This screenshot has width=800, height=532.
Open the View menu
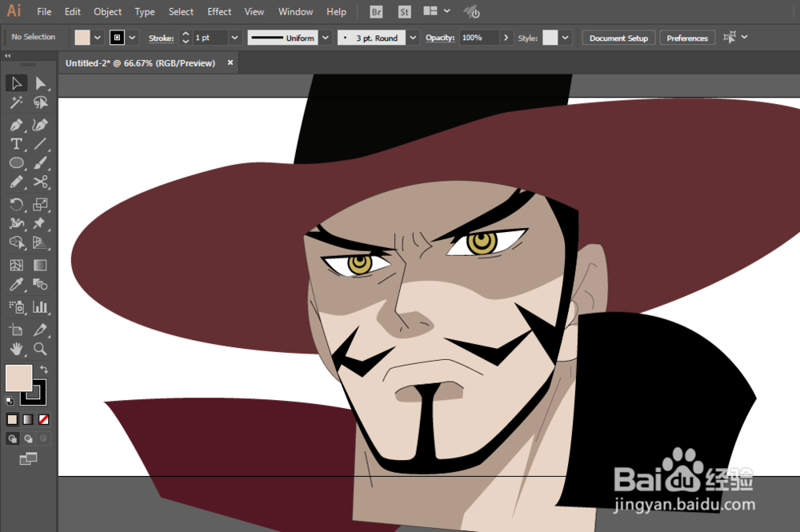coord(254,12)
